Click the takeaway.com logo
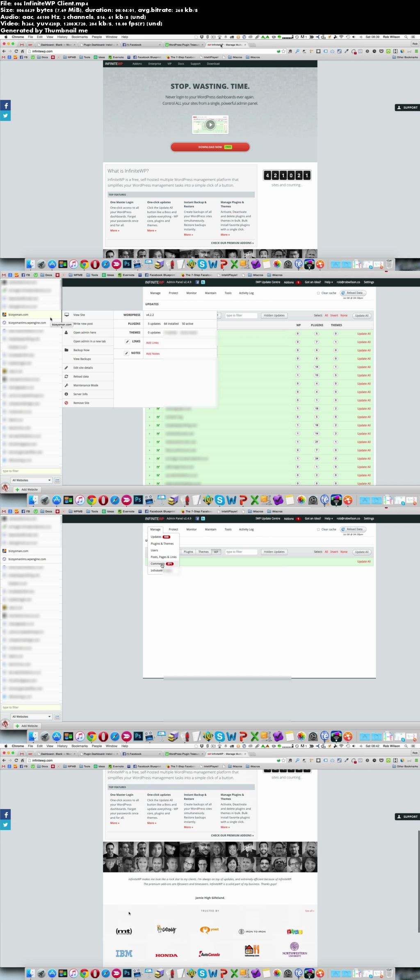The image size is (420, 980). coord(252,950)
